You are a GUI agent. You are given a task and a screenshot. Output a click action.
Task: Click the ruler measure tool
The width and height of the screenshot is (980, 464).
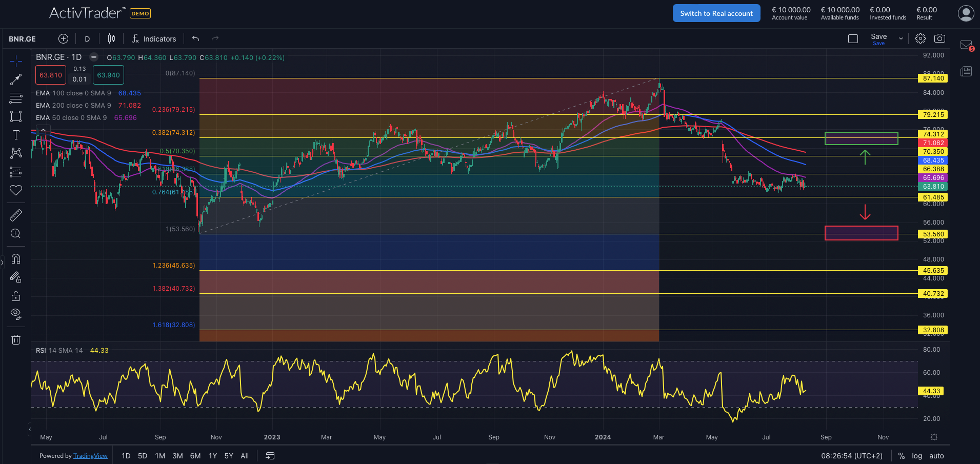point(16,215)
